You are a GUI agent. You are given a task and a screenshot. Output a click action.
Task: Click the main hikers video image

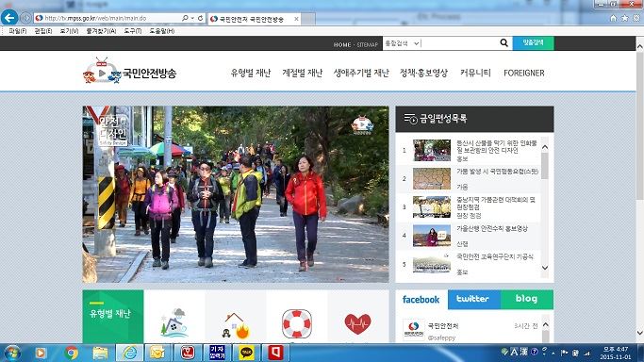(236, 194)
